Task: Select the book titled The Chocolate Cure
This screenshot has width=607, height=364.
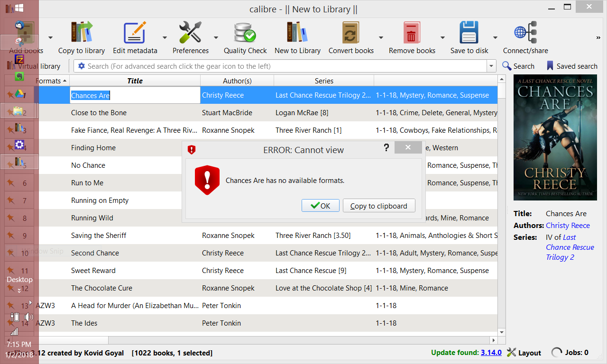Action: point(102,288)
